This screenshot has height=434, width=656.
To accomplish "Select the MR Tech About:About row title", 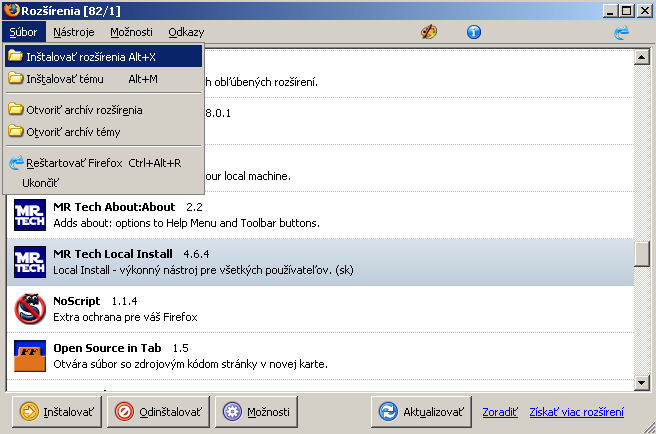I will [114, 207].
